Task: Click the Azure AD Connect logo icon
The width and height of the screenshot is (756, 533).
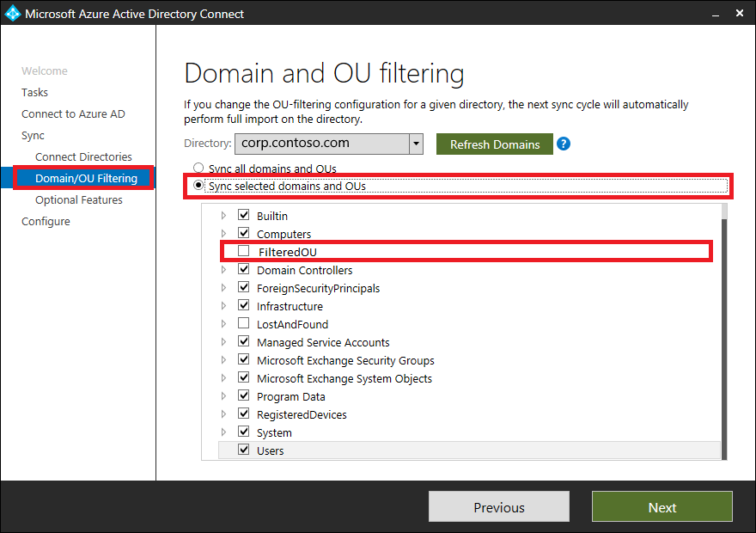Action: tap(12, 14)
